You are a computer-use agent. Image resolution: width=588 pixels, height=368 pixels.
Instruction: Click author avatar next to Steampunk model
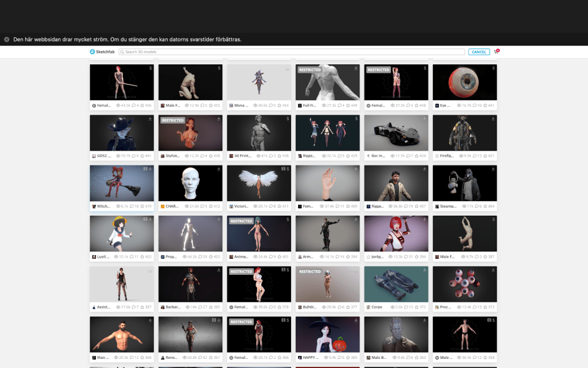point(437,206)
